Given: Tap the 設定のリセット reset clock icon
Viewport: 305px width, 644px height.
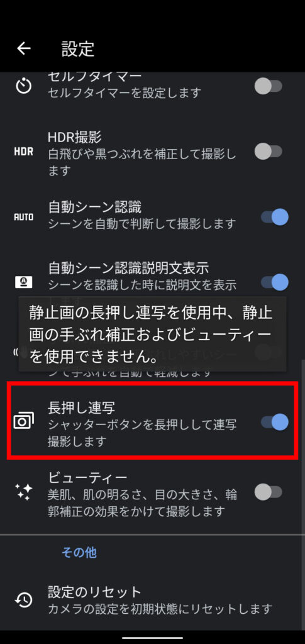Looking at the screenshot, I should pyautogui.click(x=23, y=600).
